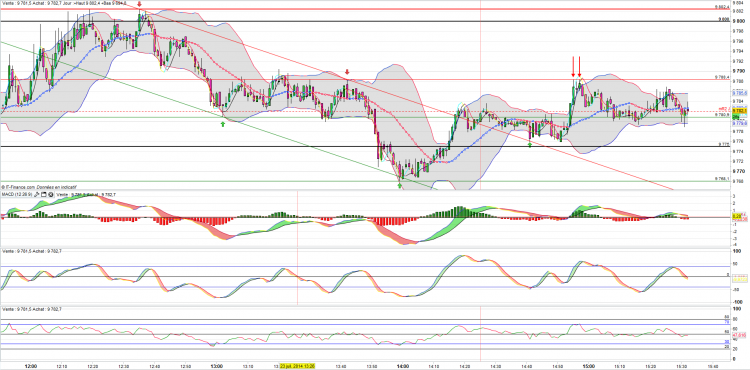
Task: Click the highlighted 23 juil. 2014 13:26 date label
Action: coord(297,366)
